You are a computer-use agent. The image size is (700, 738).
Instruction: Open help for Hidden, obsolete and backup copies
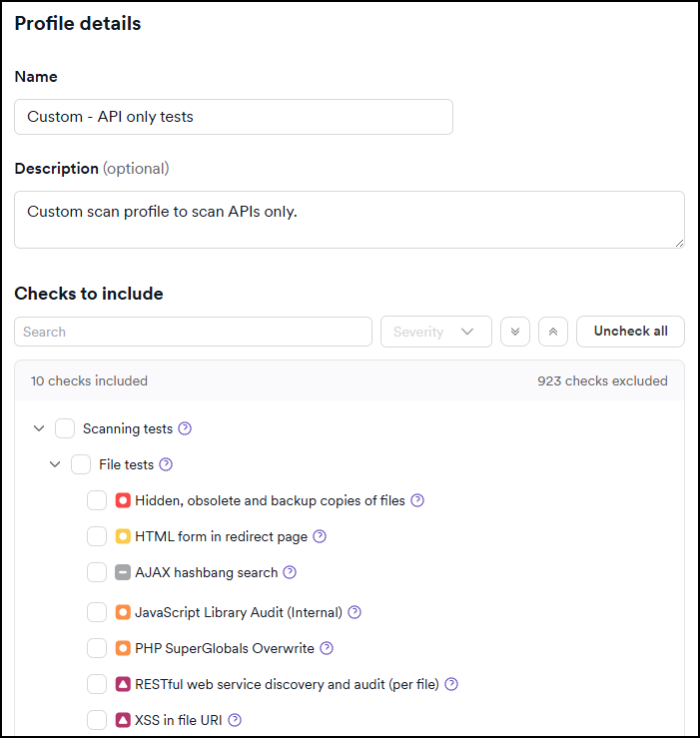417,500
